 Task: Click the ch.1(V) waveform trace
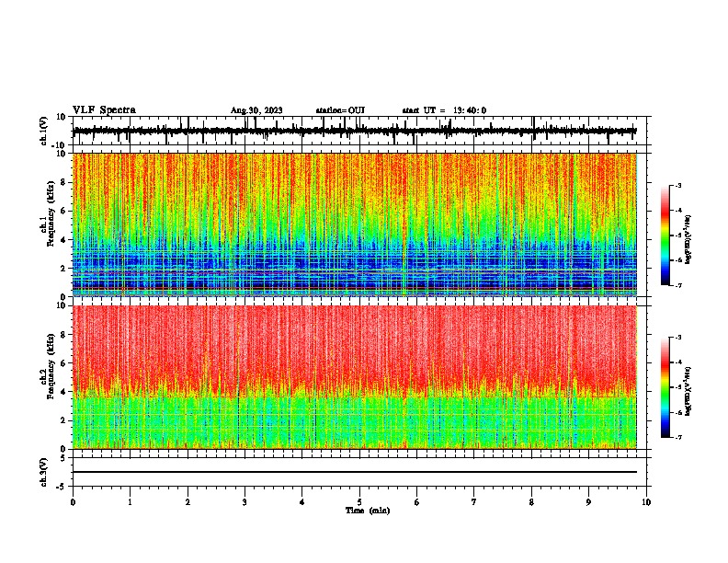coord(355,131)
